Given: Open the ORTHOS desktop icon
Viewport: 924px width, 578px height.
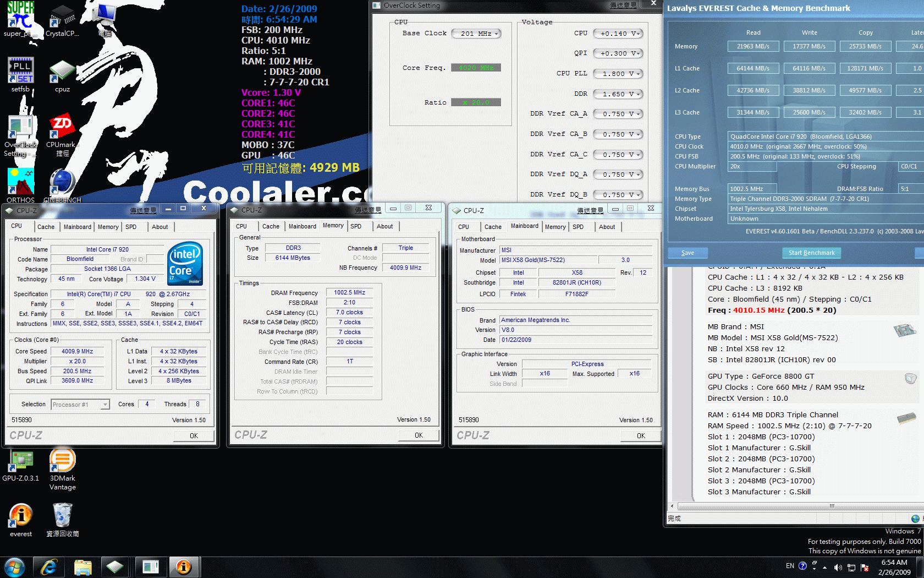Looking at the screenshot, I should pyautogui.click(x=20, y=186).
